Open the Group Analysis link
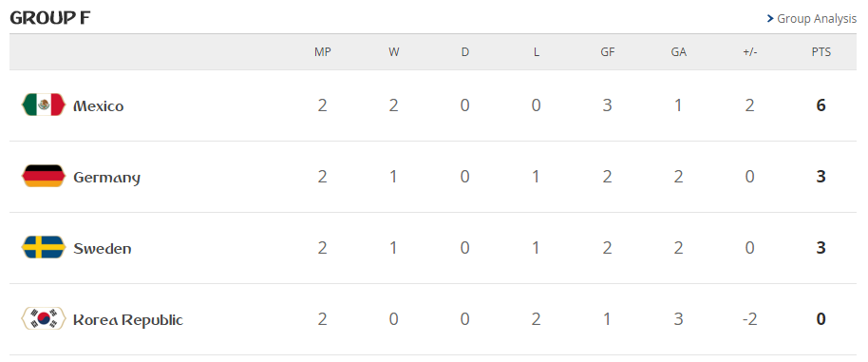This screenshot has width=868, height=362. tap(812, 19)
